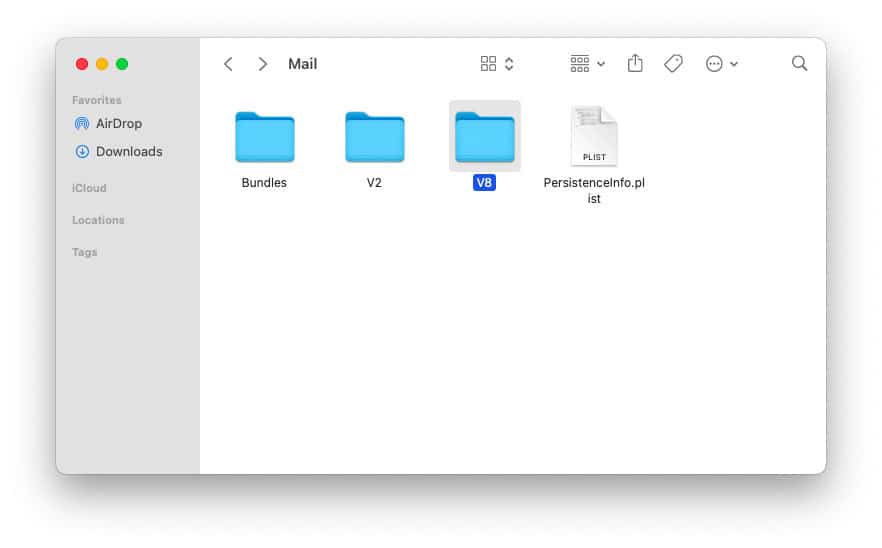Open AirDrop in the sidebar
882x548 pixels.
pyautogui.click(x=118, y=124)
